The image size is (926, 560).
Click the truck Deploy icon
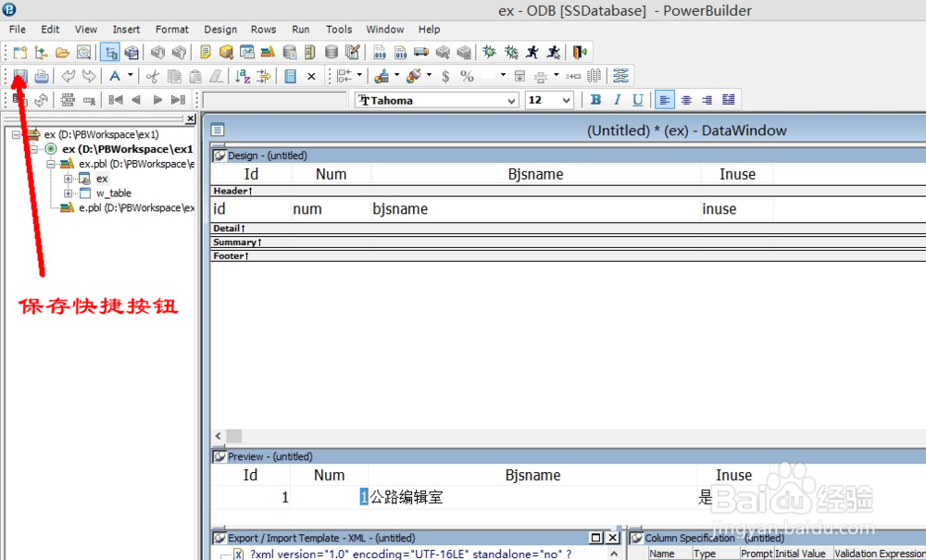(x=421, y=53)
